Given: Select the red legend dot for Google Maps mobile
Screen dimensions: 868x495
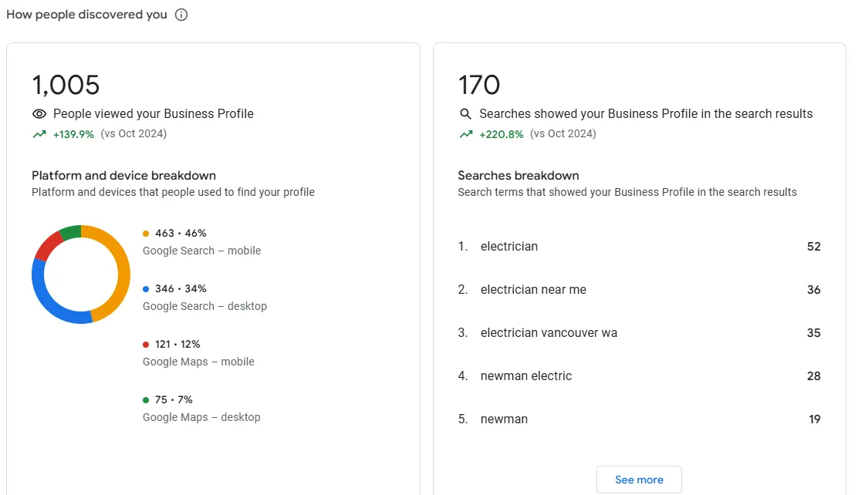Looking at the screenshot, I should click(x=146, y=343).
